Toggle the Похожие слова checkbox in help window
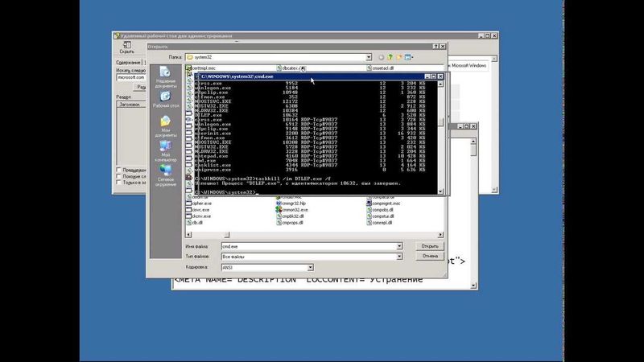644x362 pixels. click(x=118, y=176)
